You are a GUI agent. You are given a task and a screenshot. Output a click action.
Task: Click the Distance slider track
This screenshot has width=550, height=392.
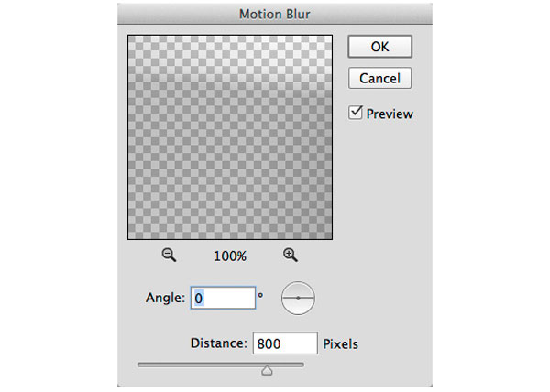(x=221, y=365)
